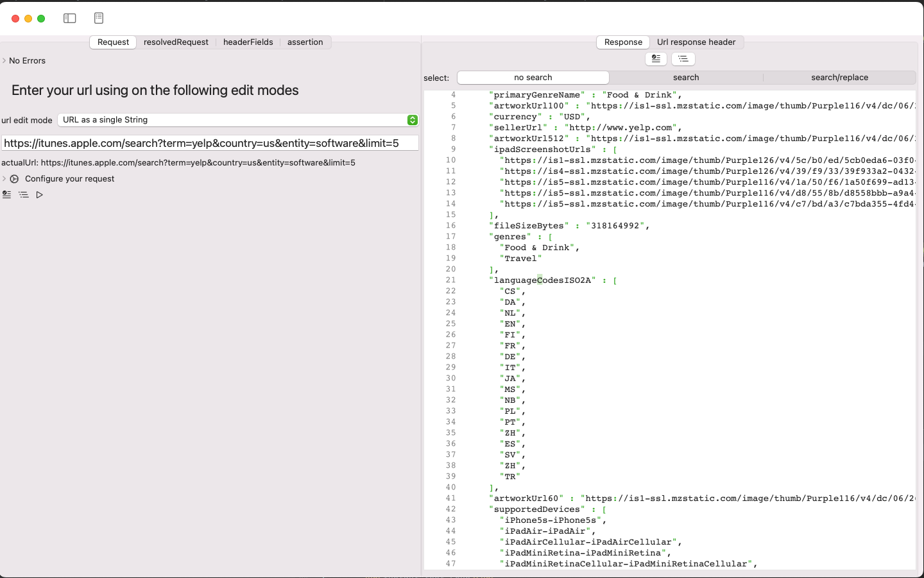
Task: Click the PL language code line
Action: click(513, 411)
